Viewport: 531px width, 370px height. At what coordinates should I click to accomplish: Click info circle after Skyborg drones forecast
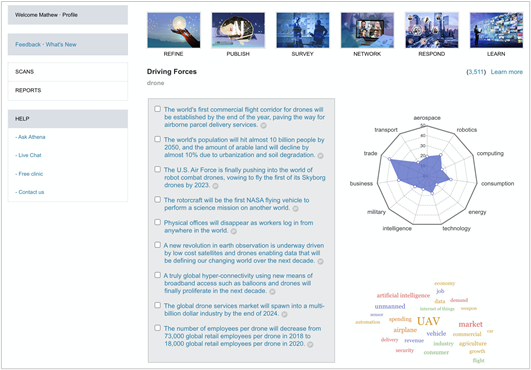pos(215,186)
